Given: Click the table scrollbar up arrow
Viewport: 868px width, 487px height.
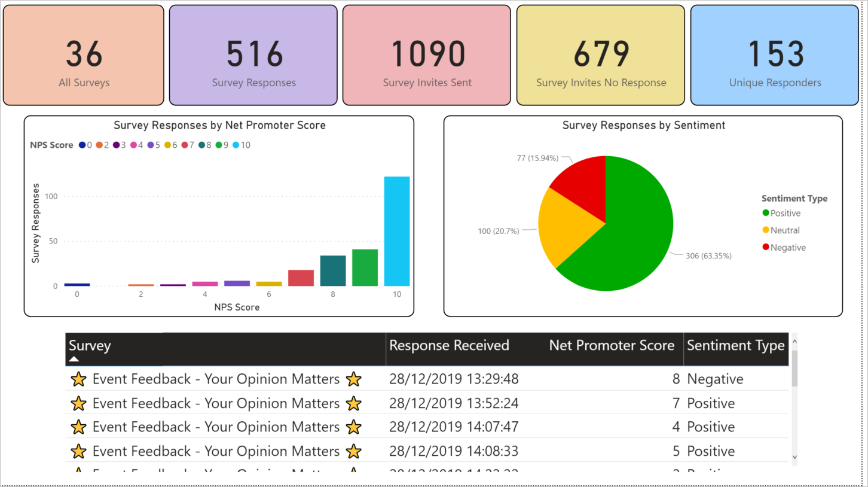Looking at the screenshot, I should click(794, 342).
